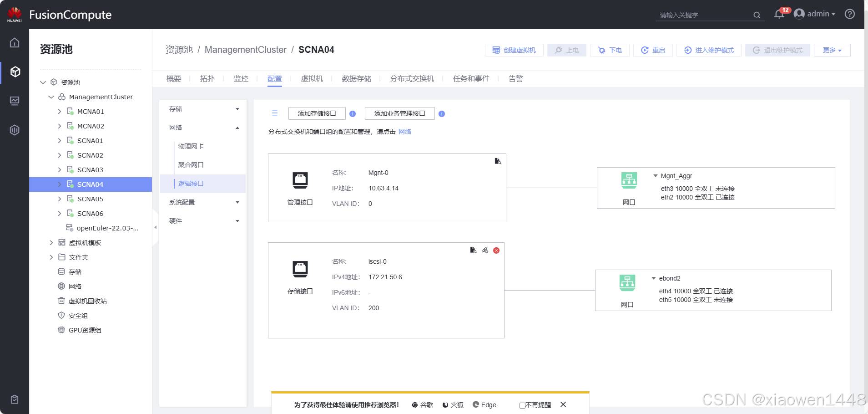Delete the iscsi-0 storage interface
This screenshot has width=868, height=414.
pos(496,250)
